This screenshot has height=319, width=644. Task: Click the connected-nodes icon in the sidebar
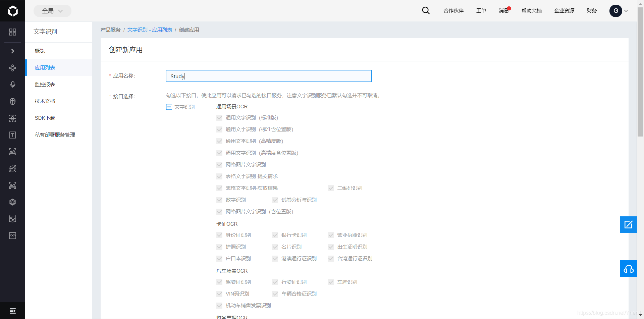[12, 68]
